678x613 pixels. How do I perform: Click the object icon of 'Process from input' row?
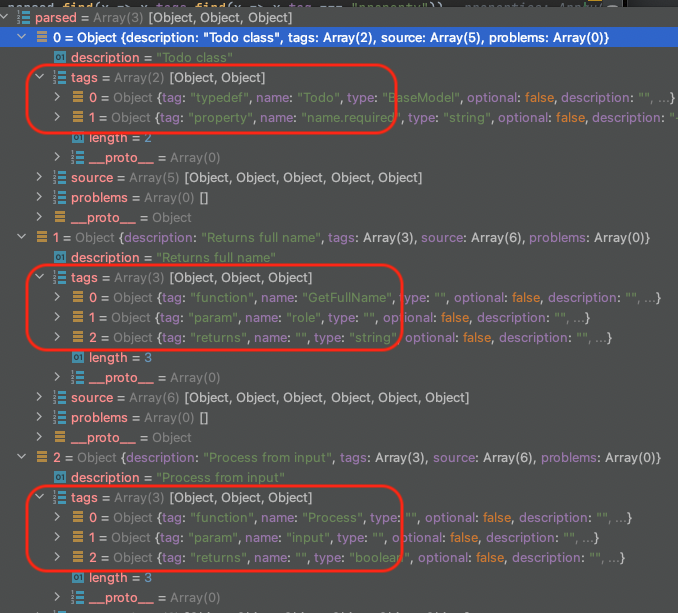(x=42, y=457)
